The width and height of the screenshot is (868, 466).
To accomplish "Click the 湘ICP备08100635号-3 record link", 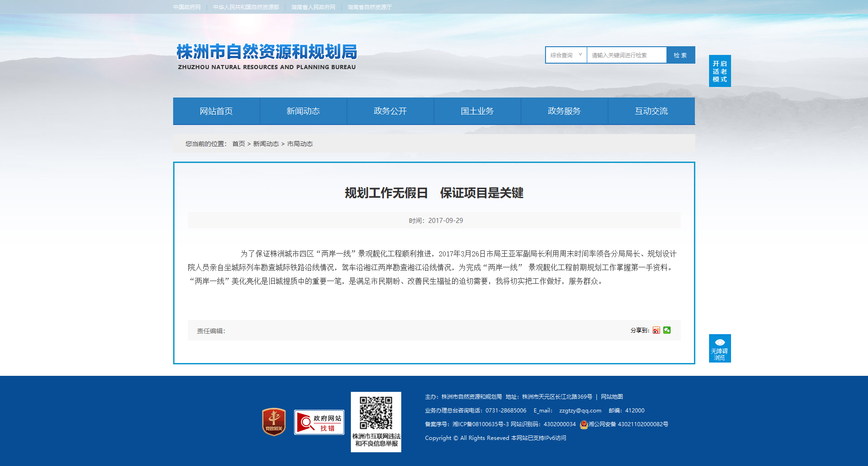I will coord(480,424).
